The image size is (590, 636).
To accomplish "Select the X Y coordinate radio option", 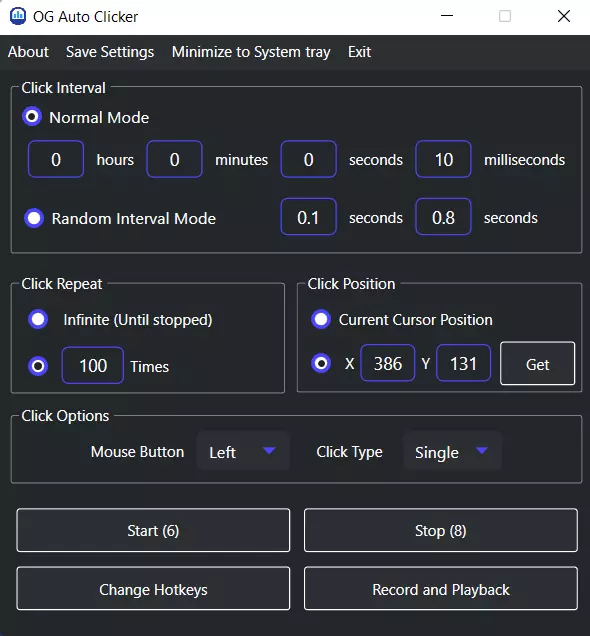I will [x=321, y=363].
